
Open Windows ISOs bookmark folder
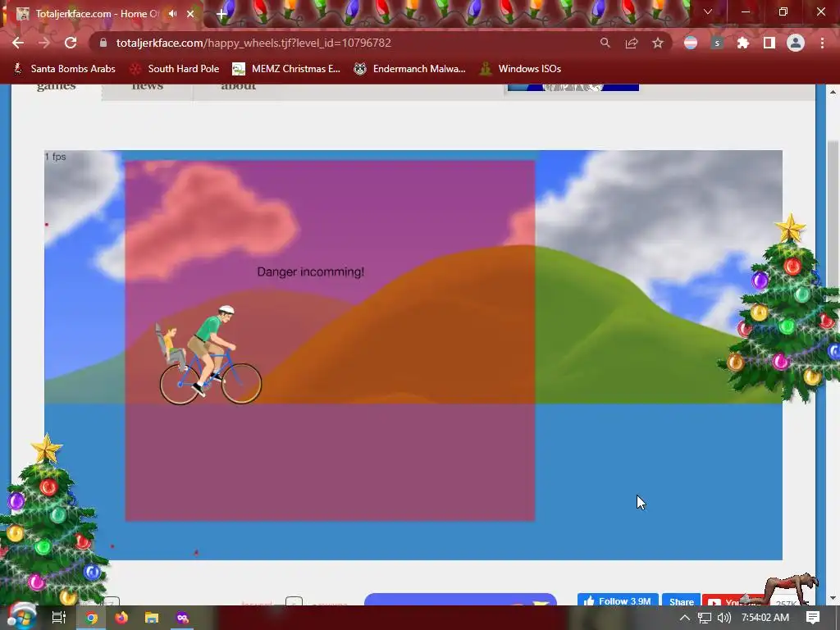[x=520, y=69]
